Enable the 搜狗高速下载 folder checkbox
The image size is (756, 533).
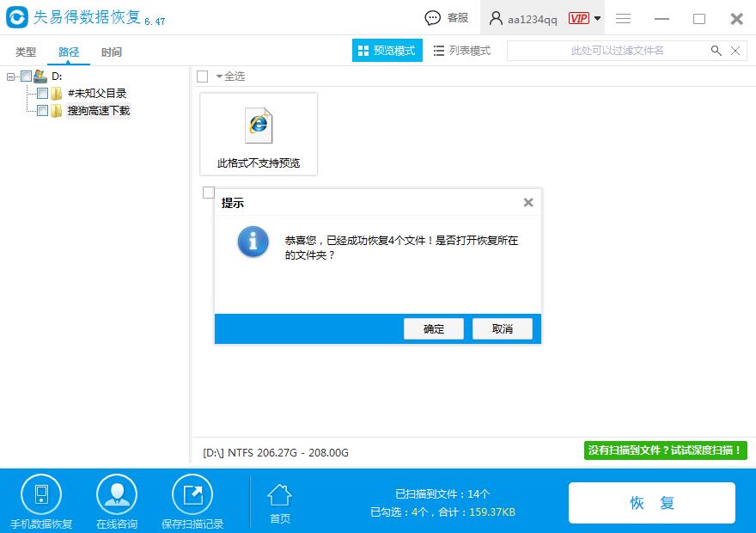43,108
